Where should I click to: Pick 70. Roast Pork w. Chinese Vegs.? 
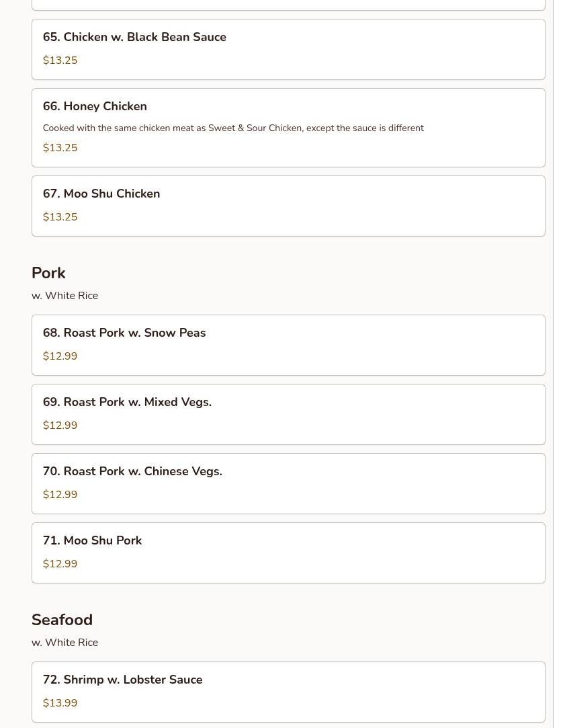[288, 483]
